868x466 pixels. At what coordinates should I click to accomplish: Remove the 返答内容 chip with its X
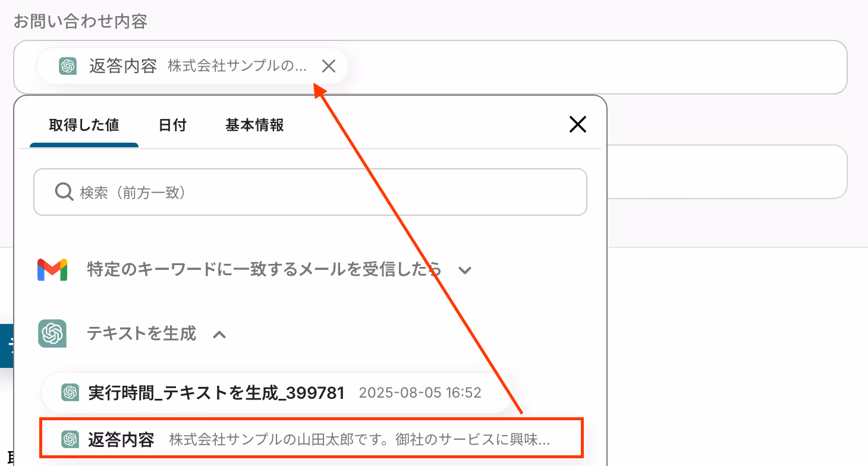[329, 66]
